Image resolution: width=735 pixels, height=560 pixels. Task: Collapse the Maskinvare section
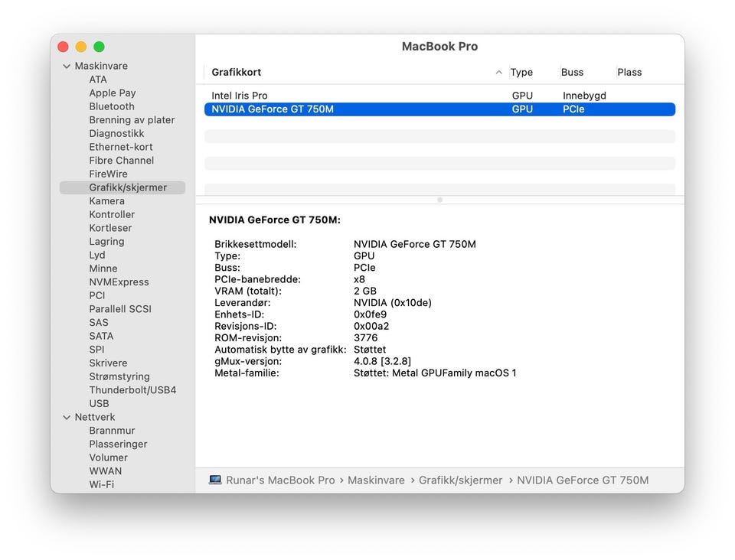[67, 67]
